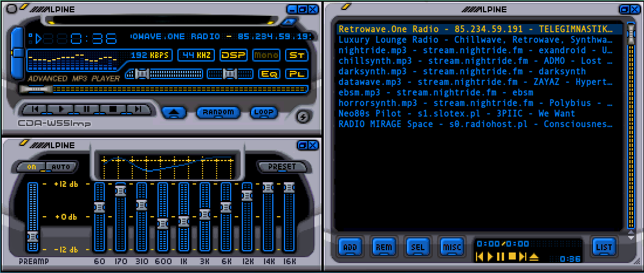Click the EQ button to toggle equalizer window
Image resolution: width=644 pixels, height=273 pixels.
[269, 74]
